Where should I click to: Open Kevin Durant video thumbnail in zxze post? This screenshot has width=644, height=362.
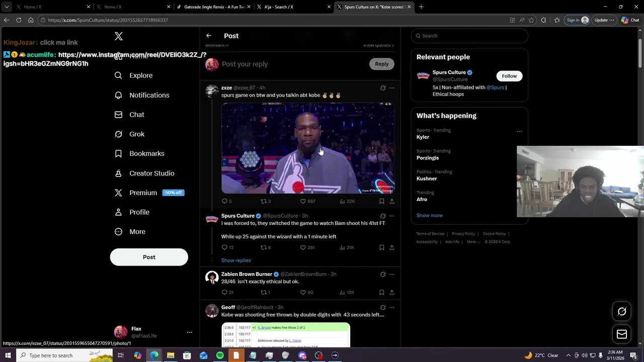(308, 148)
